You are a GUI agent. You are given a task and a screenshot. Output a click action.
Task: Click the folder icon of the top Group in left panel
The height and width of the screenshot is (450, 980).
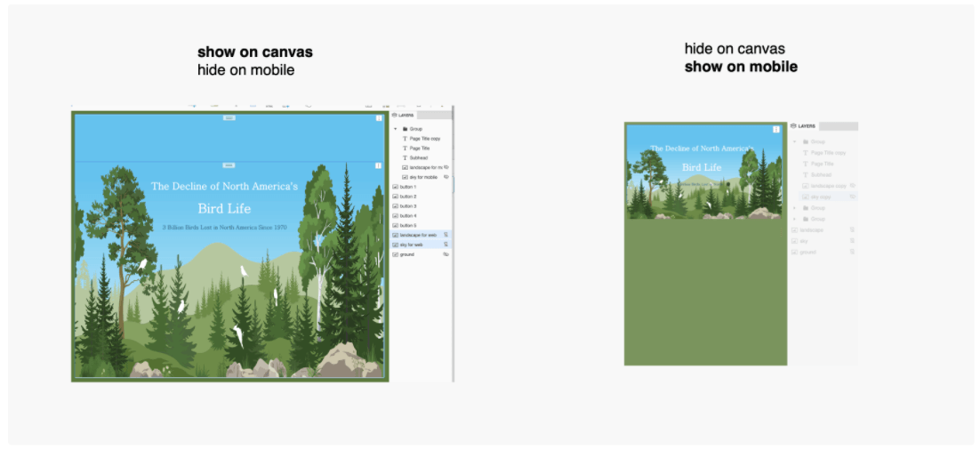(405, 129)
